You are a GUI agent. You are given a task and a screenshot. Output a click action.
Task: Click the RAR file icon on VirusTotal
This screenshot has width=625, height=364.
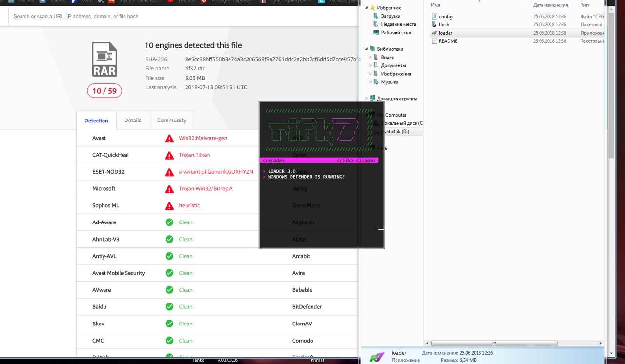(104, 59)
